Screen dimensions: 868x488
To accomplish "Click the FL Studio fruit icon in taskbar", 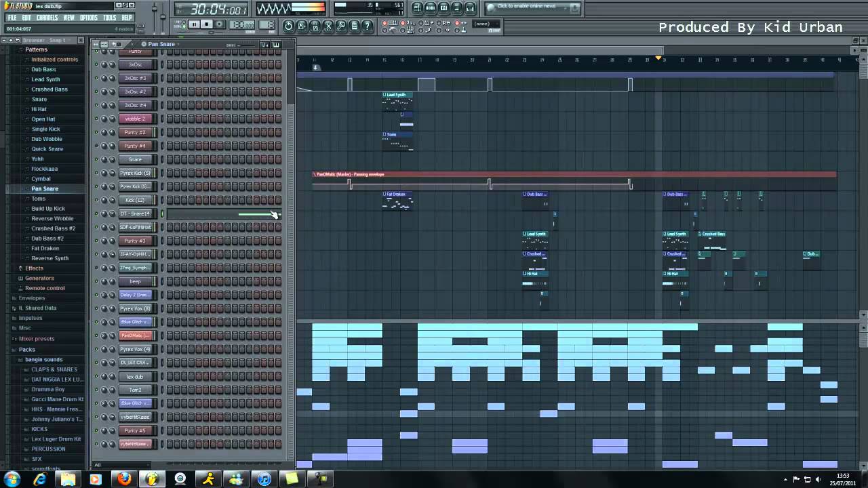I will pyautogui.click(x=152, y=479).
